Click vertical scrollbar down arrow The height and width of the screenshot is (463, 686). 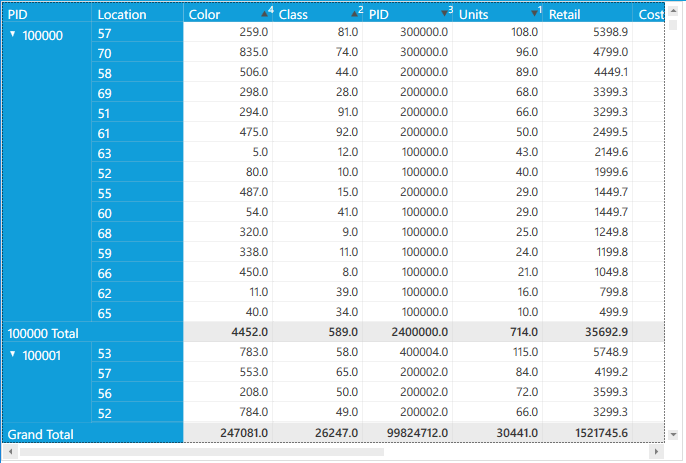coord(674,435)
